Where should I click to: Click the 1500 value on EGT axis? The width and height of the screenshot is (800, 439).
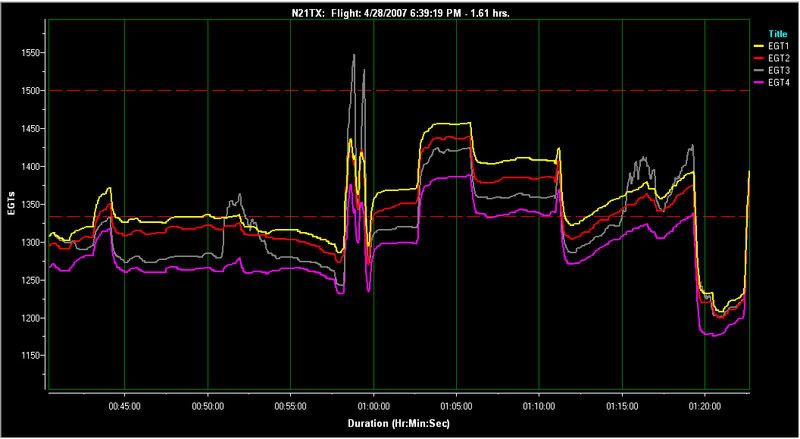click(x=30, y=91)
